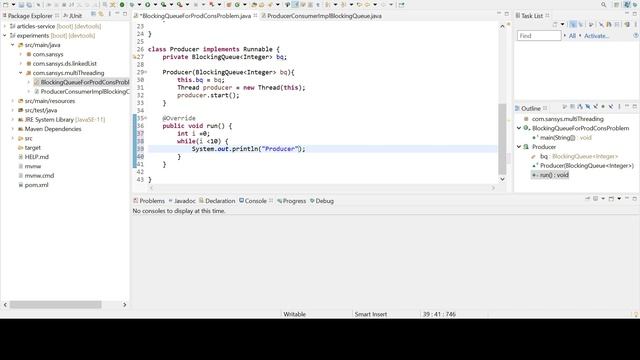Open Task List view menu kebab icon
The width and height of the screenshot is (640, 360).
[636, 24]
